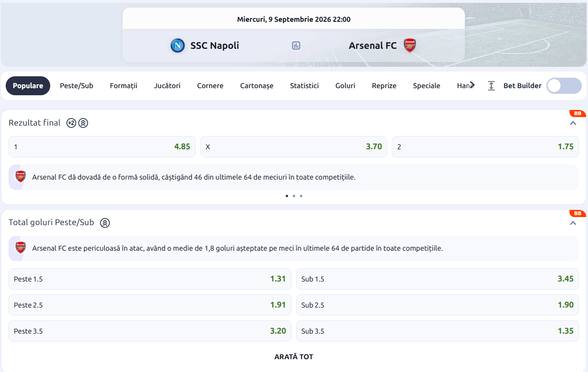Image resolution: width=588 pixels, height=372 pixels.
Task: Select Peste 2.5 at odds 1.91
Action: pyautogui.click(x=150, y=305)
